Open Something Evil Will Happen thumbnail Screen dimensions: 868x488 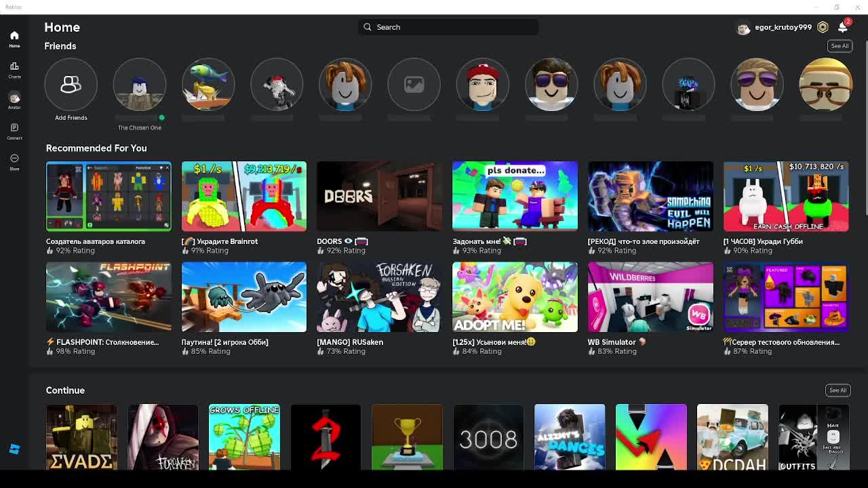[x=650, y=197]
